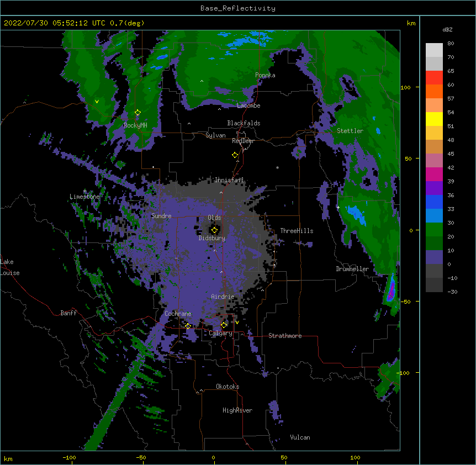Click the Blackfalds city label
Viewport: 476px width, 465px height.
pyautogui.click(x=244, y=123)
